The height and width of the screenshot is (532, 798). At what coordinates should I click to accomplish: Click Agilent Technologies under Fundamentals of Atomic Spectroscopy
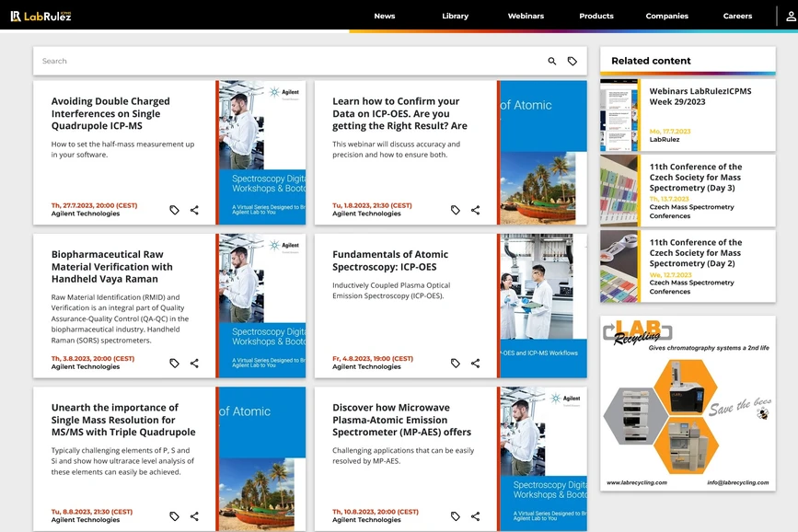click(x=366, y=366)
